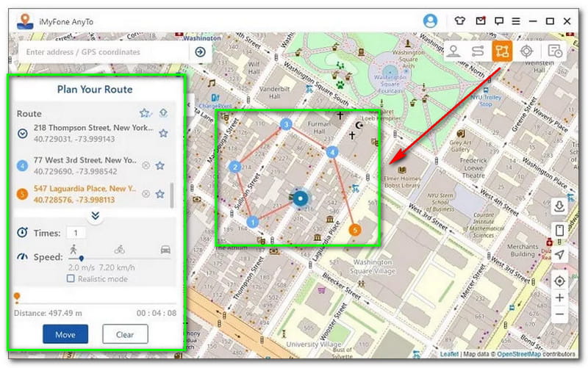Select Joystick target mode icon
The width and height of the screenshot is (588, 368).
point(526,51)
